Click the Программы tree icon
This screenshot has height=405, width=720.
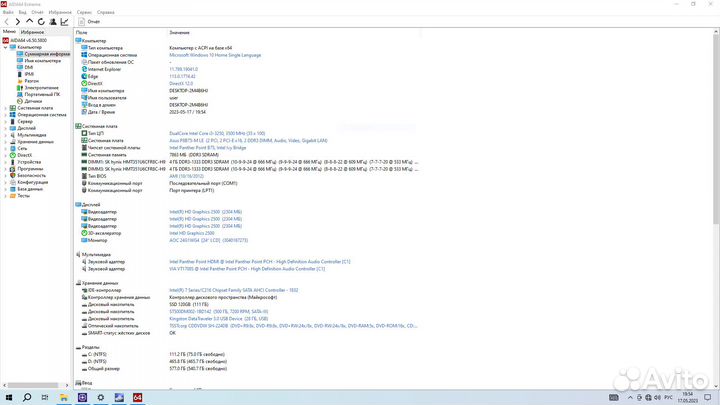pyautogui.click(x=13, y=169)
